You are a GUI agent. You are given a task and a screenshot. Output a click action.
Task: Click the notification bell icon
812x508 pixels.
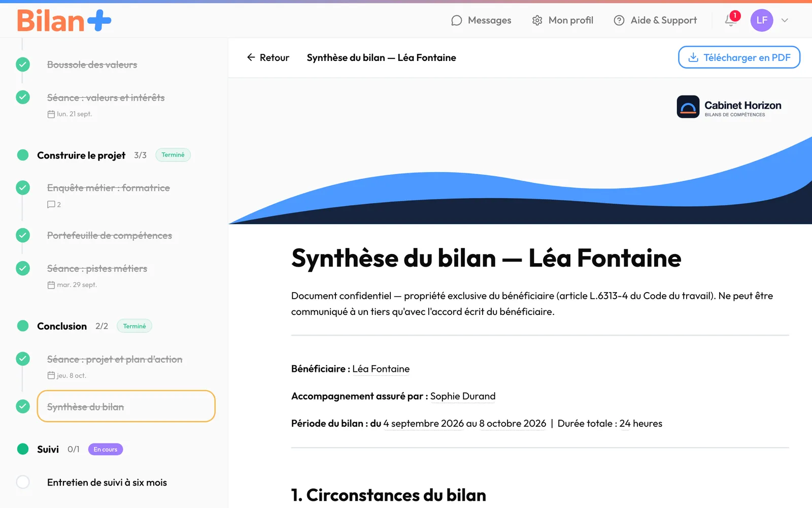(x=731, y=20)
